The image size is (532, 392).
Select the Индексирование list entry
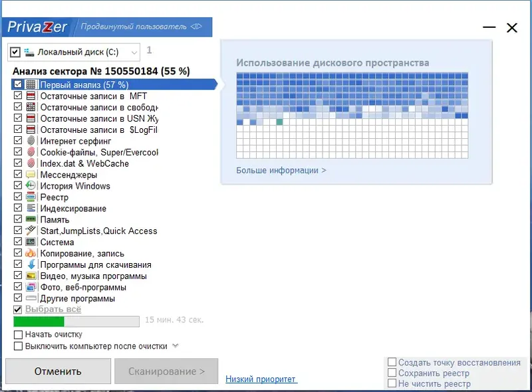tap(73, 208)
